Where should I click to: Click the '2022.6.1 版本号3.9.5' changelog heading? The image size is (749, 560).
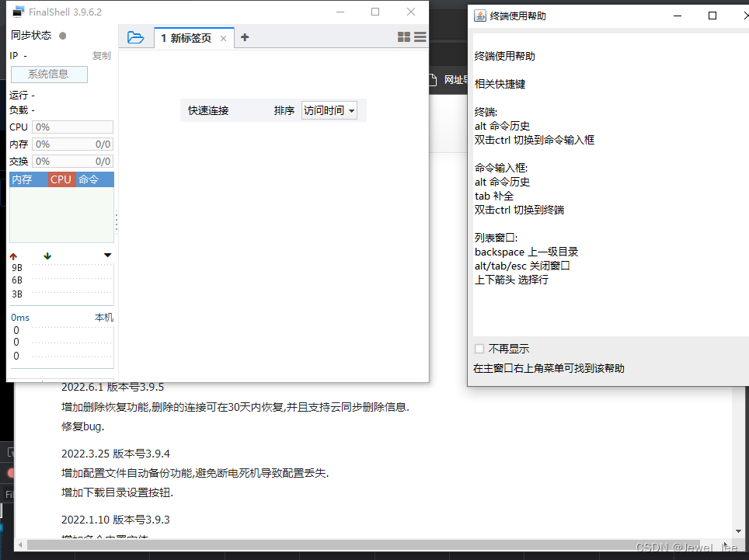[x=113, y=387]
